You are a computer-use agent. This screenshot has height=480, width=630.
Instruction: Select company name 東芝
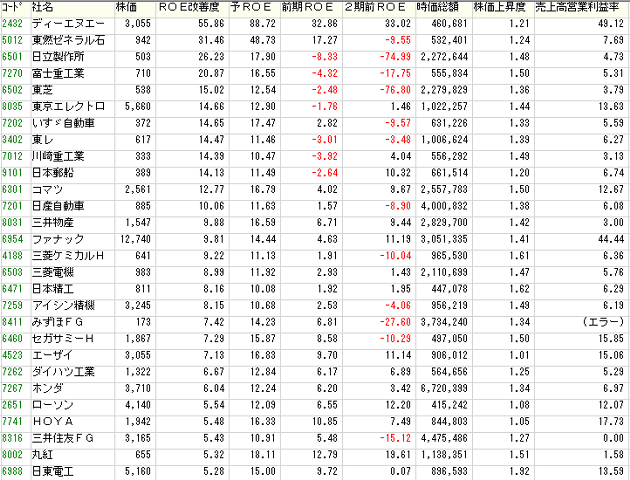click(x=43, y=90)
